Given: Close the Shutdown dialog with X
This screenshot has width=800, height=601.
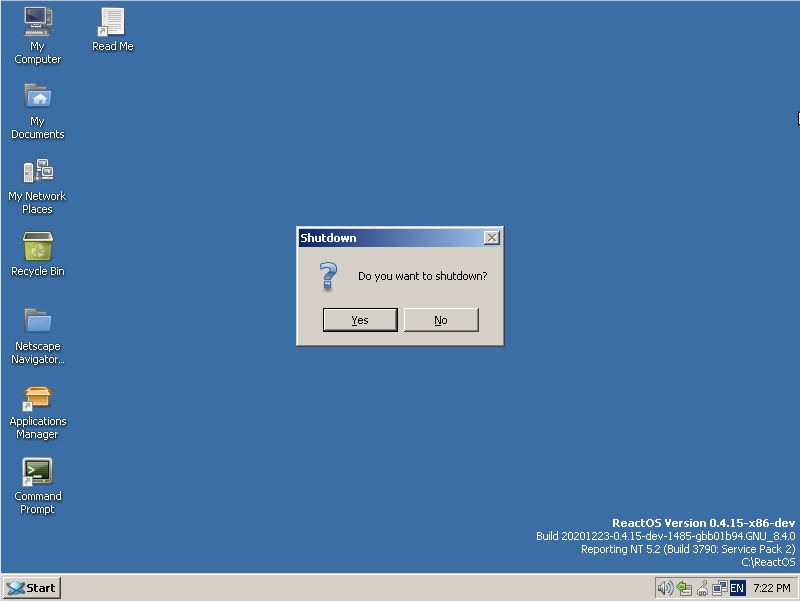Looking at the screenshot, I should 491,238.
